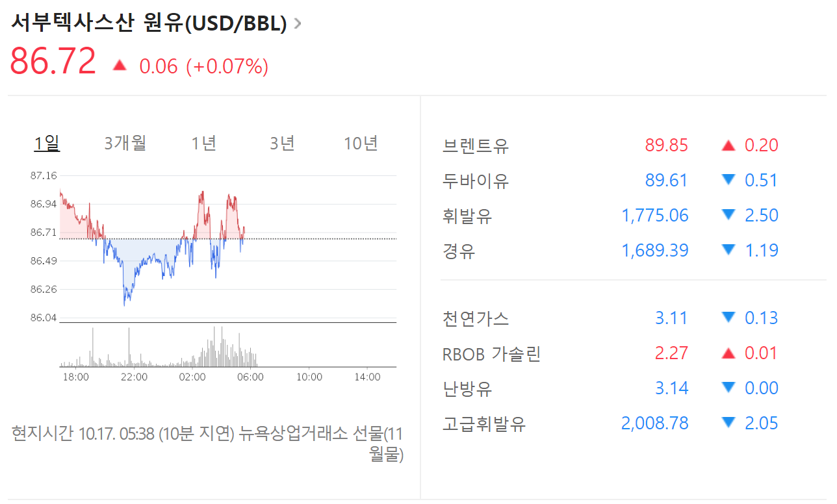Select the currently active 1일 tab
The height and width of the screenshot is (504, 837).
46,144
